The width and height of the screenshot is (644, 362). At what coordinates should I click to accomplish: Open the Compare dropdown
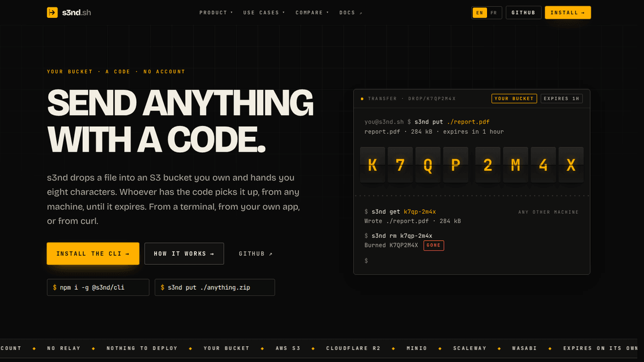pos(312,13)
